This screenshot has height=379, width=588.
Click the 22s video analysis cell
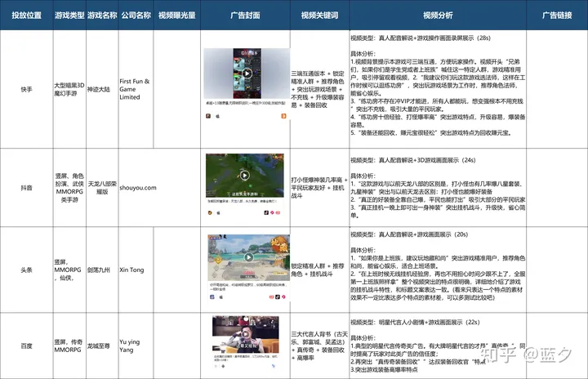(438, 346)
